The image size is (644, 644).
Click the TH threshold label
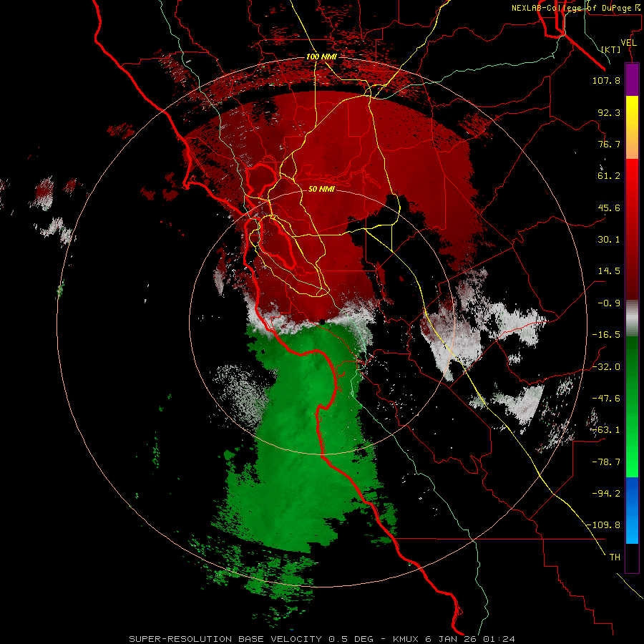click(615, 557)
